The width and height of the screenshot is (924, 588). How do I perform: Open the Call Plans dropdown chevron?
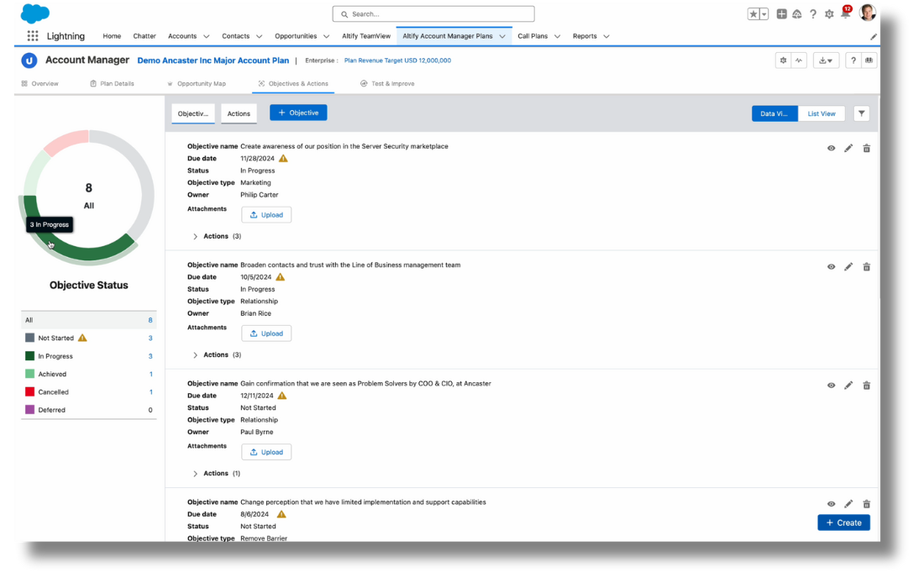[558, 36]
